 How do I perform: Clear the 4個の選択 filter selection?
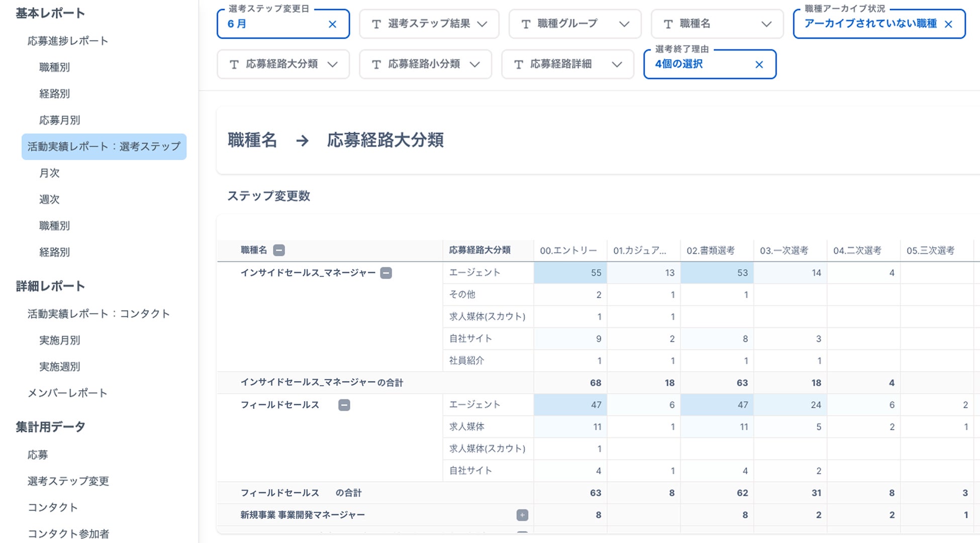(759, 64)
